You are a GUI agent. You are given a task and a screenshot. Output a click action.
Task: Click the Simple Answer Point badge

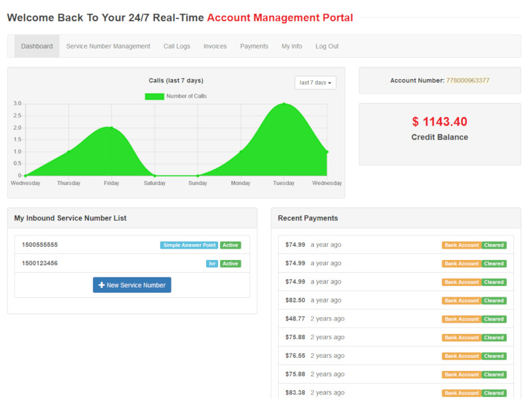click(x=189, y=245)
